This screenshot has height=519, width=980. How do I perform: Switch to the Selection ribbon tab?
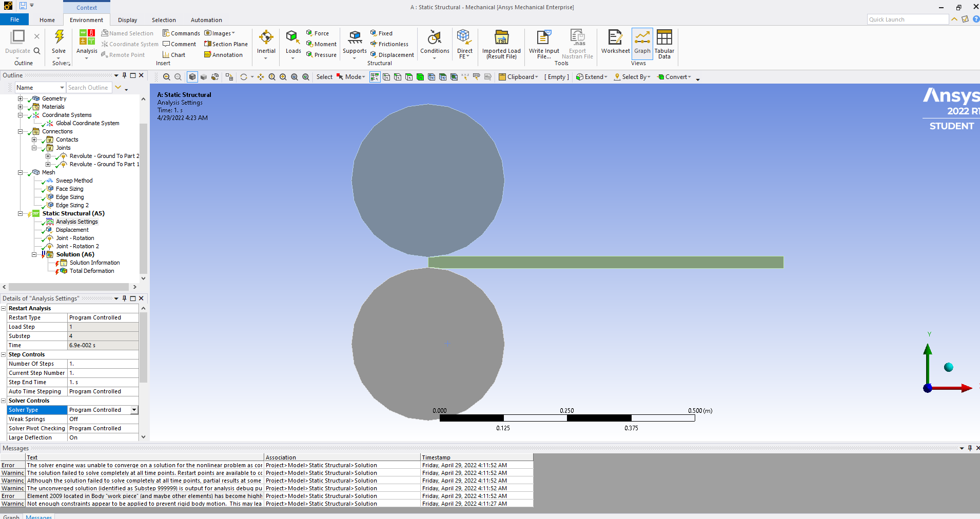coord(164,20)
